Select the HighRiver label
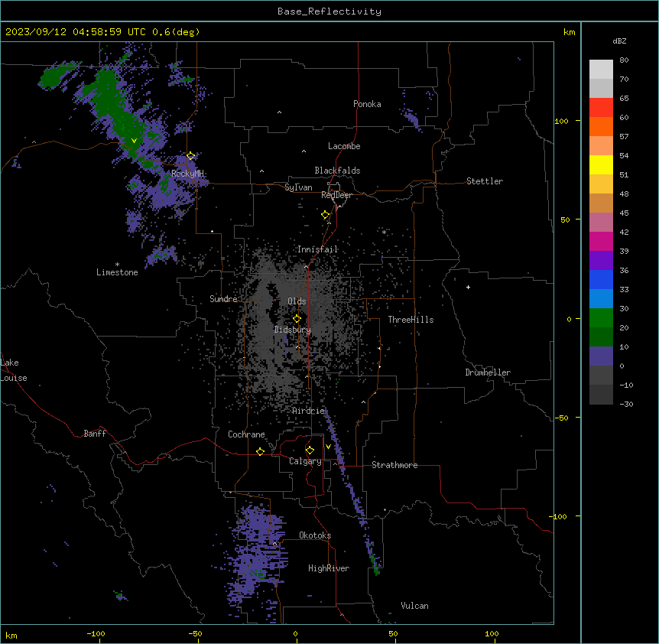 pos(329,568)
